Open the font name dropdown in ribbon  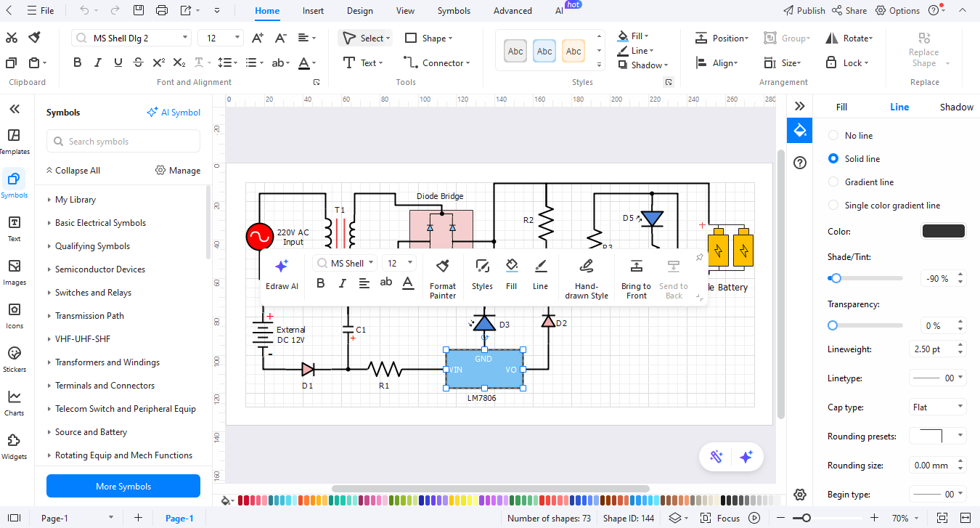click(x=185, y=38)
